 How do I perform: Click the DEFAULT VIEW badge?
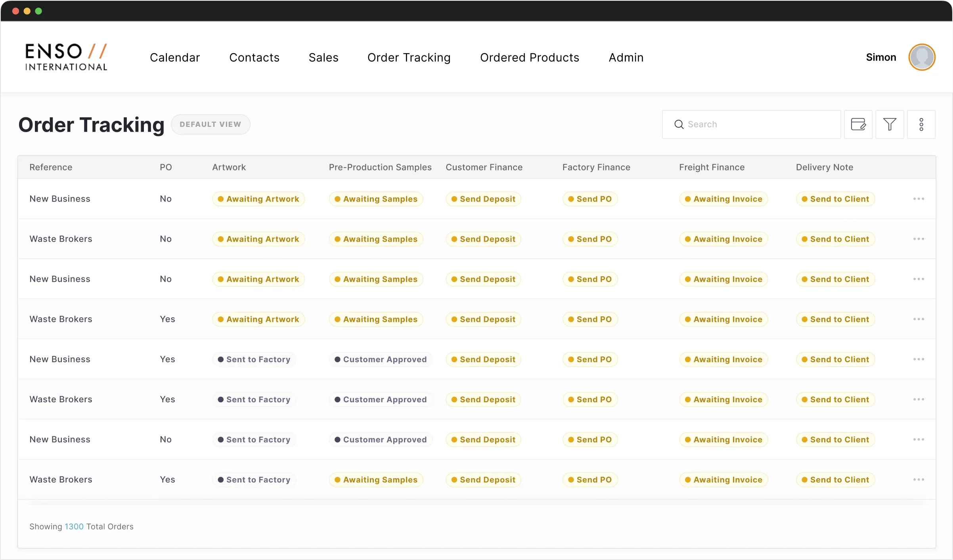click(x=210, y=124)
